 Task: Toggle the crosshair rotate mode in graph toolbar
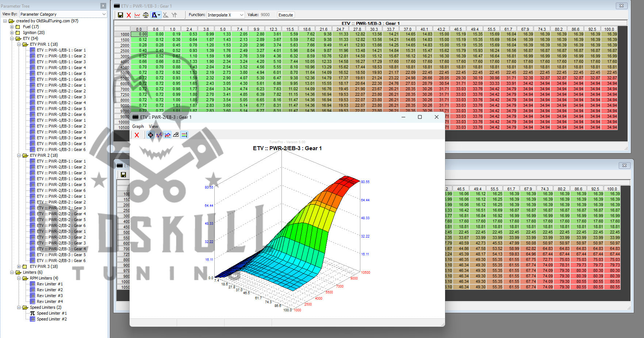point(150,135)
